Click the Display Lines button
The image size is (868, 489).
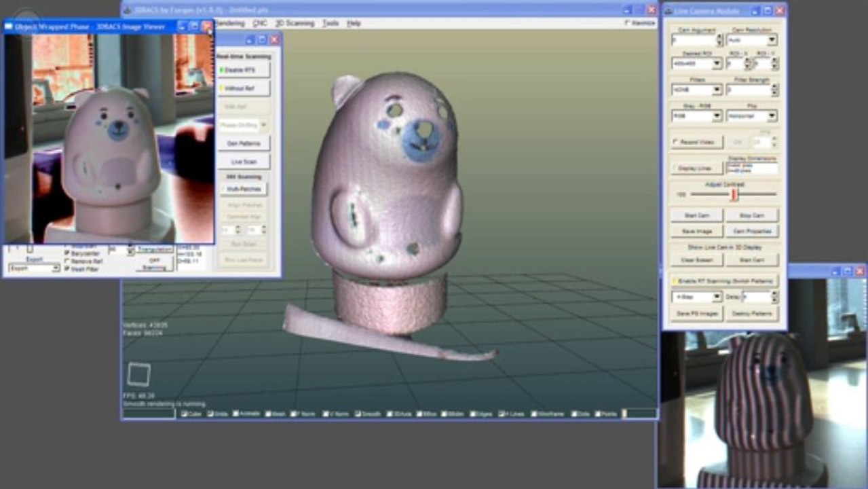click(696, 168)
